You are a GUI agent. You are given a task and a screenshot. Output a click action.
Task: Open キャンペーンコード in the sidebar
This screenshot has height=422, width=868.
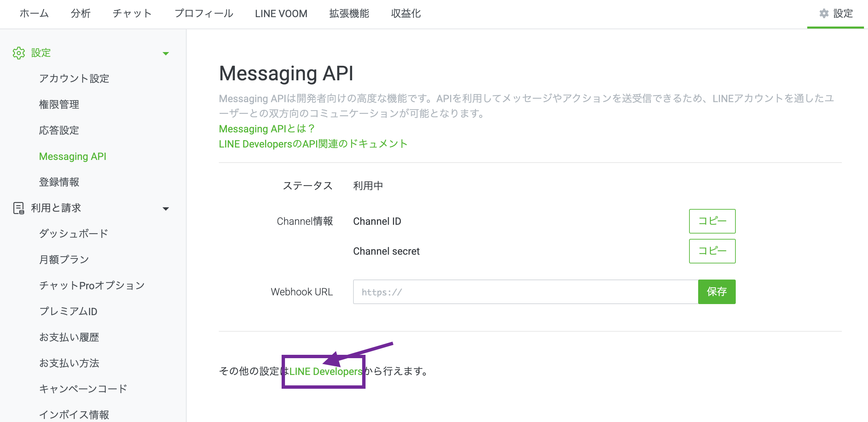(x=83, y=389)
